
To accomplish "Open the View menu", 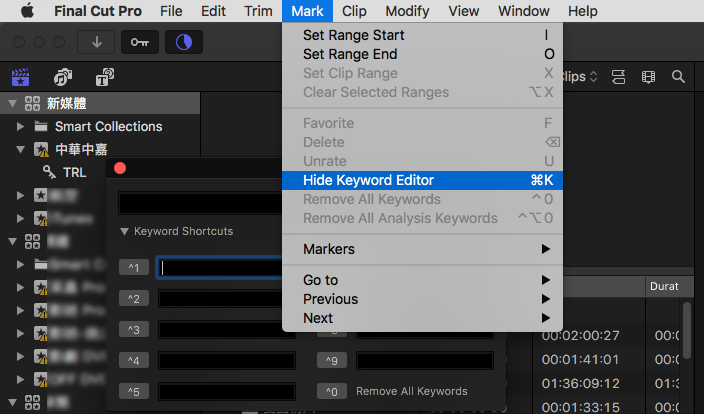I will click(464, 11).
